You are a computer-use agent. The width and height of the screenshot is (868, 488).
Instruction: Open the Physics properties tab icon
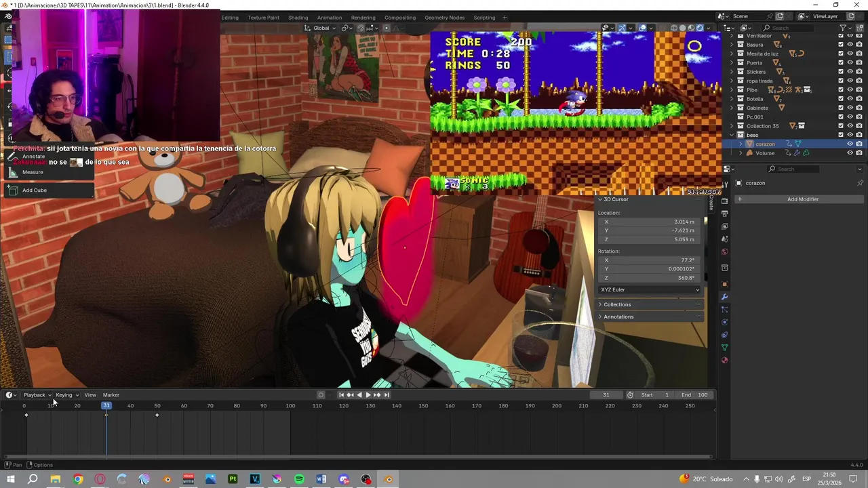[x=724, y=322]
